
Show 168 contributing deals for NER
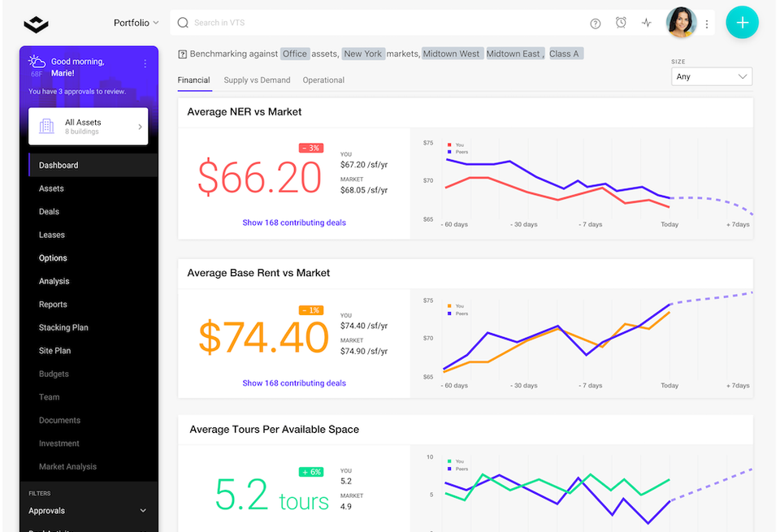pyautogui.click(x=294, y=223)
